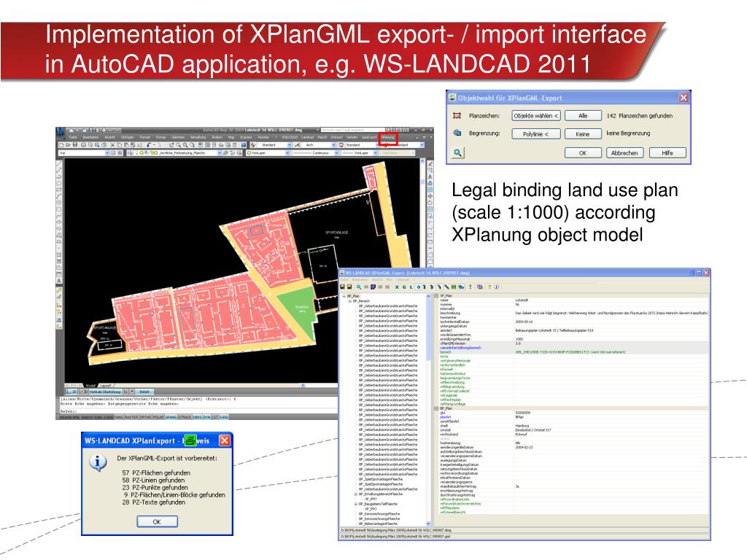Screen dimensions: 747x560
Task: Collapse the BP_Plan root node in export tree
Action: tap(344, 296)
